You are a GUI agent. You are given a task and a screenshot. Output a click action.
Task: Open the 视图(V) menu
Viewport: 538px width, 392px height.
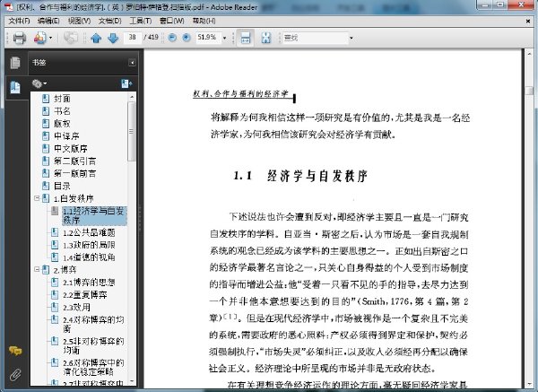tap(79, 21)
